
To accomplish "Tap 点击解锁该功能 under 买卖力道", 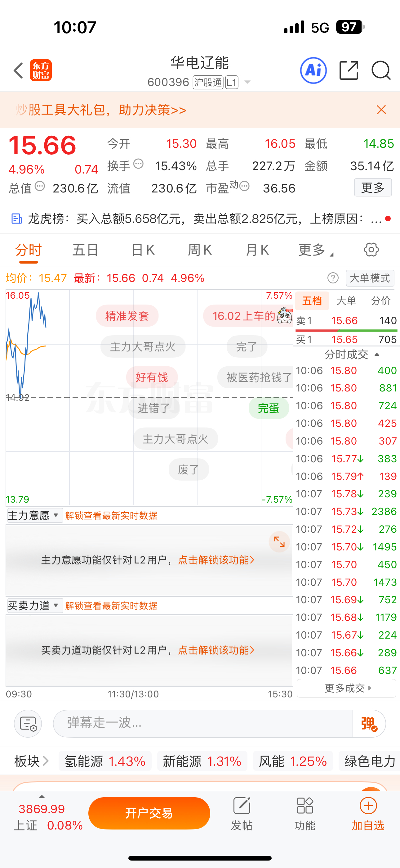I will point(216,650).
